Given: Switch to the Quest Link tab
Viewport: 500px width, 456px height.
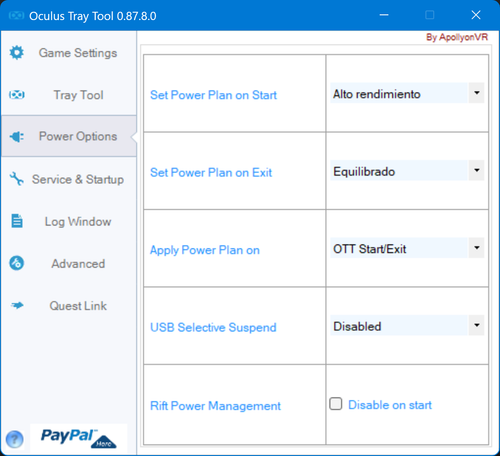Looking at the screenshot, I should [x=69, y=306].
